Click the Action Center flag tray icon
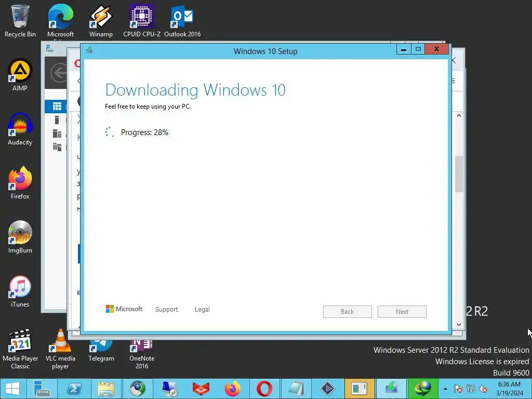The width and height of the screenshot is (532, 399). (458, 389)
